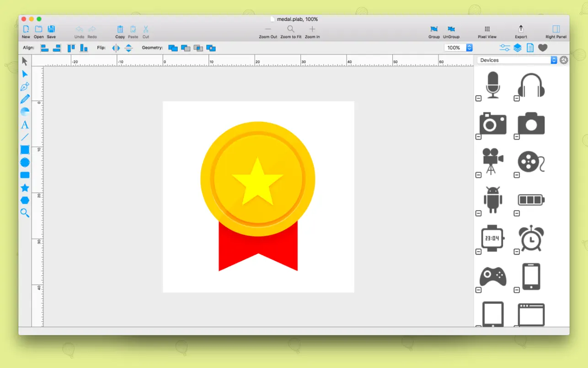This screenshot has width=588, height=368.
Task: Click the Zoom to Fit button
Action: pyautogui.click(x=291, y=31)
